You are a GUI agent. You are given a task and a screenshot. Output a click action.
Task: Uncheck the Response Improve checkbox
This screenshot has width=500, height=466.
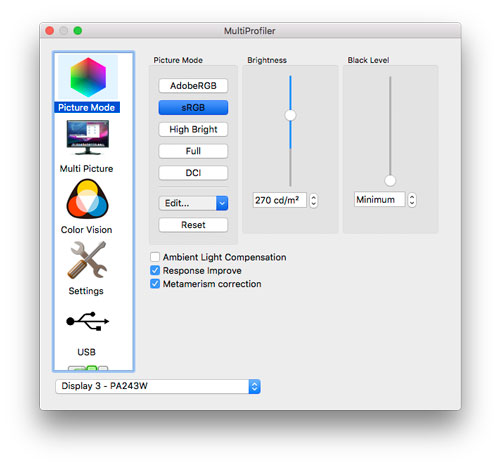(155, 270)
